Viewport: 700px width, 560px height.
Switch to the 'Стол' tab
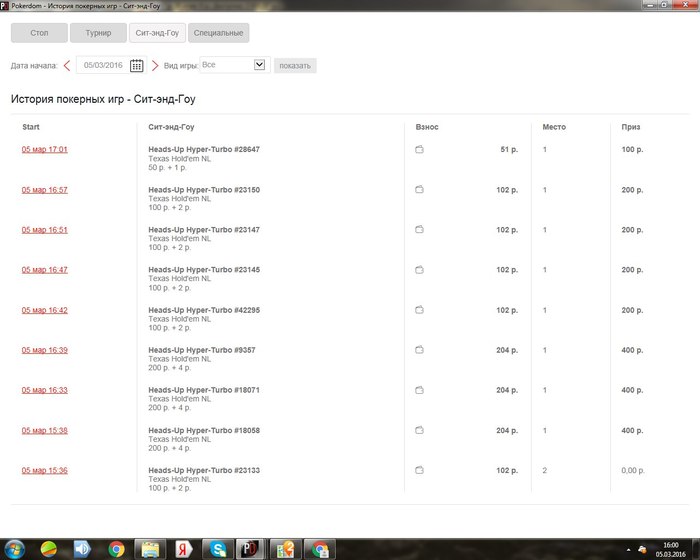[x=39, y=33]
